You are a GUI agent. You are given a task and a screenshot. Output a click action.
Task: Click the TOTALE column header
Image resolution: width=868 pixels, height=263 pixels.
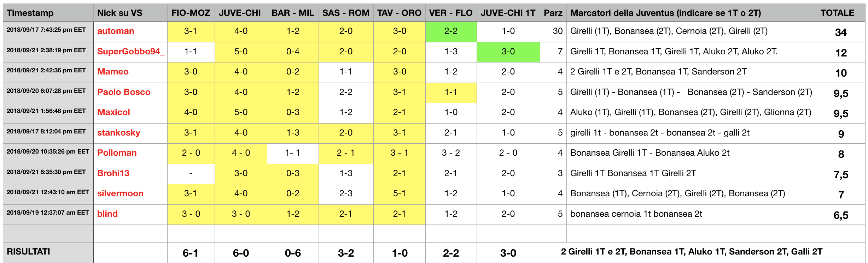click(841, 13)
